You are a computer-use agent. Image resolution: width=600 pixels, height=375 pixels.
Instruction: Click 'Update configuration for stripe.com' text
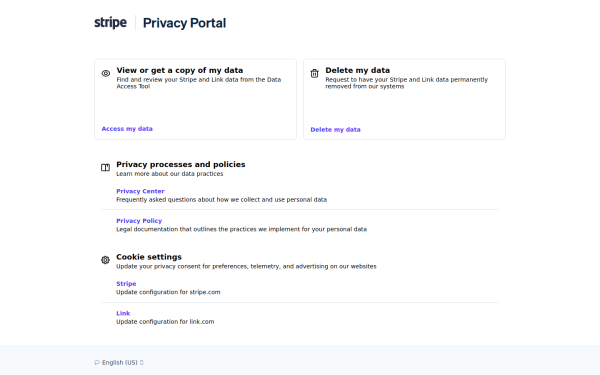coord(168,292)
